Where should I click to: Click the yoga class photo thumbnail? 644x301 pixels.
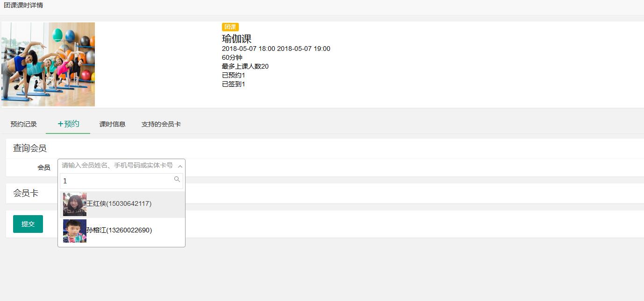tap(48, 64)
